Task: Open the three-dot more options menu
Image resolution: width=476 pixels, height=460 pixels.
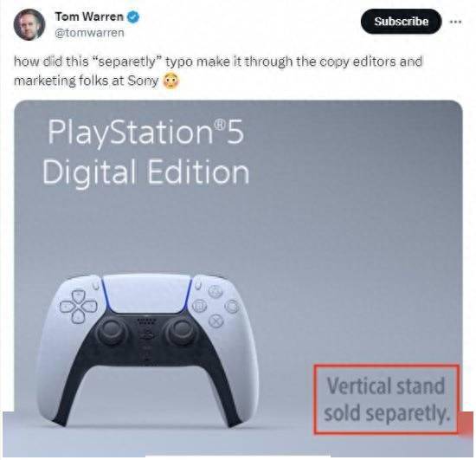Action: click(455, 22)
